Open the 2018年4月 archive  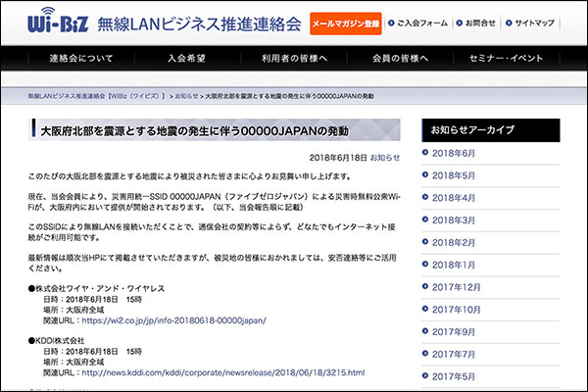pos(454,198)
